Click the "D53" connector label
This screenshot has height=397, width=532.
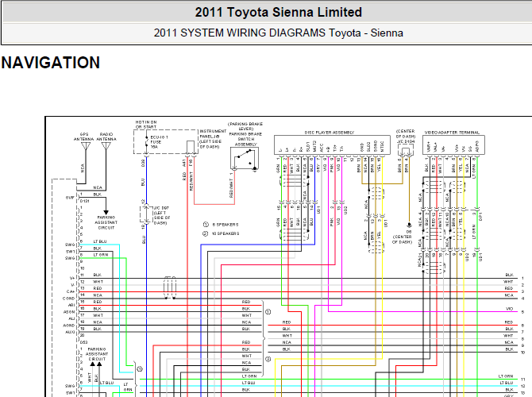coord(84,342)
